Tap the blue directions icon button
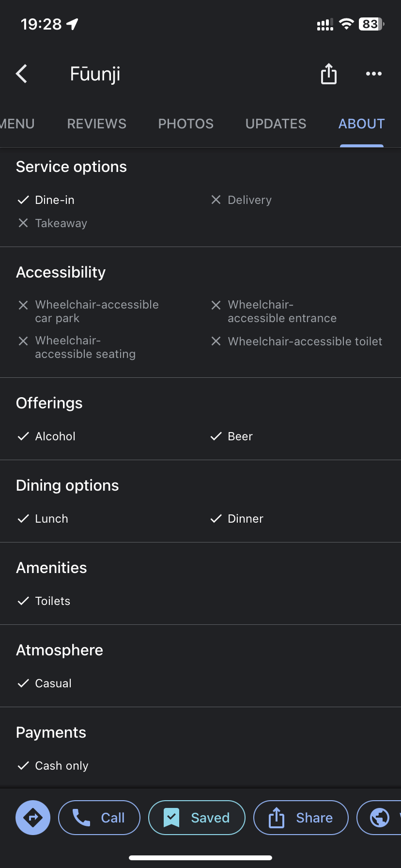 tap(33, 818)
